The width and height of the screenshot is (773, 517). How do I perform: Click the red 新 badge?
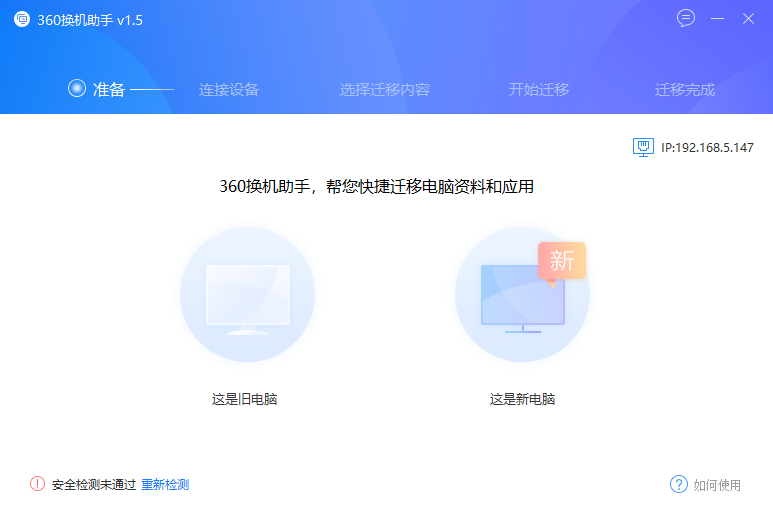point(561,261)
